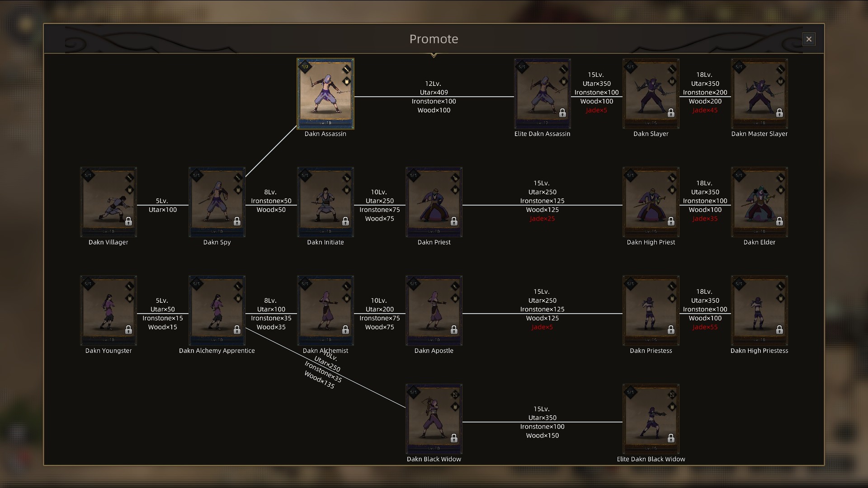Select the Dakn Youngster card
The image size is (868, 488).
click(108, 310)
